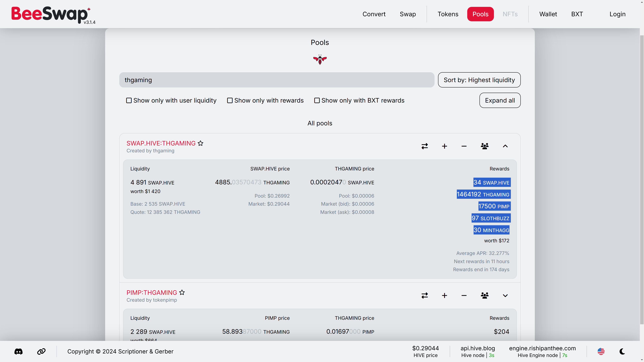Click swap icon for SWAP.HIVE:THGAMING pool
This screenshot has height=362, width=644.
pos(424,146)
